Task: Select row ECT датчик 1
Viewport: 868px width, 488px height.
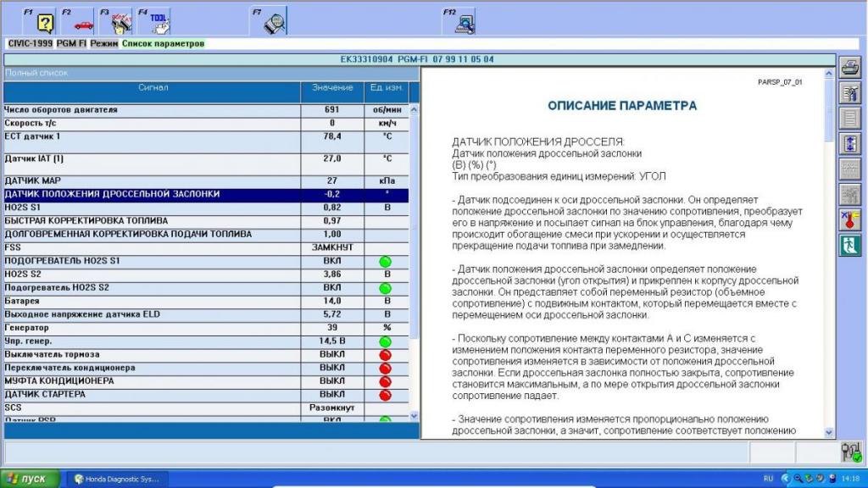Action: [206, 141]
